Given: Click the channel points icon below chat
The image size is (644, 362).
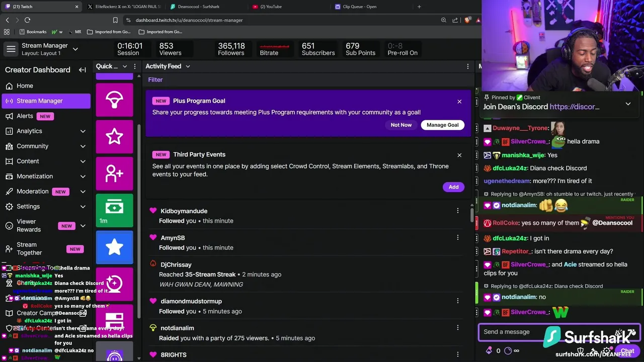Looking at the screenshot, I should click(508, 351).
